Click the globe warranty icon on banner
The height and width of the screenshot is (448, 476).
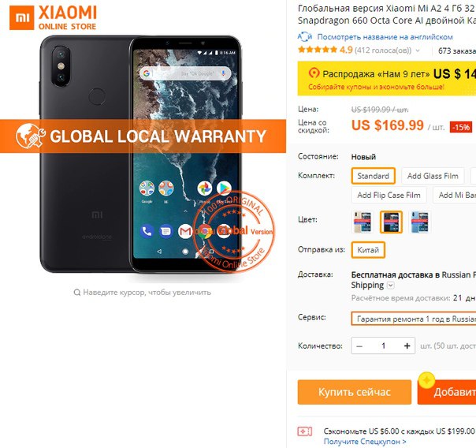31,136
